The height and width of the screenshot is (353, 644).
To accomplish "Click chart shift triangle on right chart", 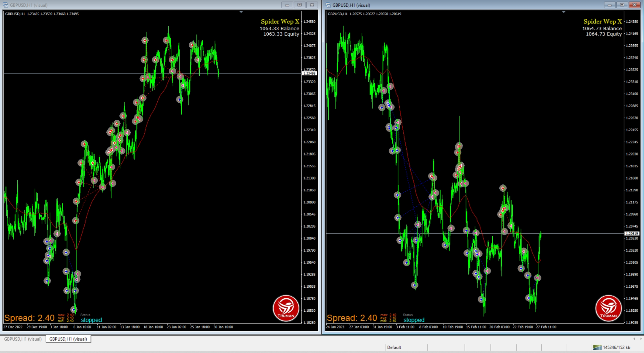I will pyautogui.click(x=563, y=12).
